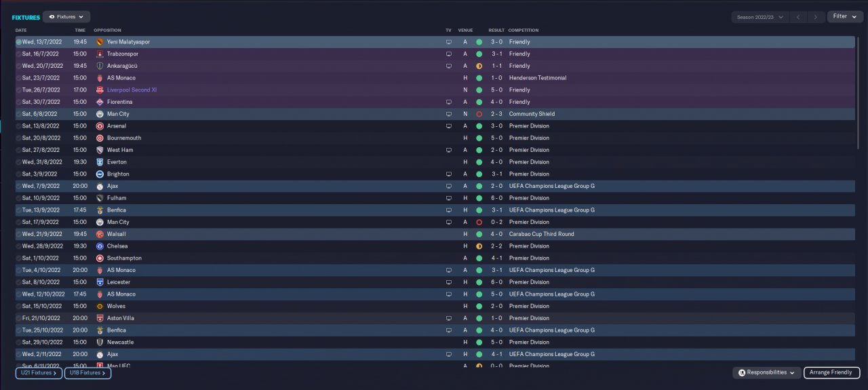Expand the Season 2022/23 selector
Image resolution: width=868 pixels, height=390 pixels.
[760, 17]
